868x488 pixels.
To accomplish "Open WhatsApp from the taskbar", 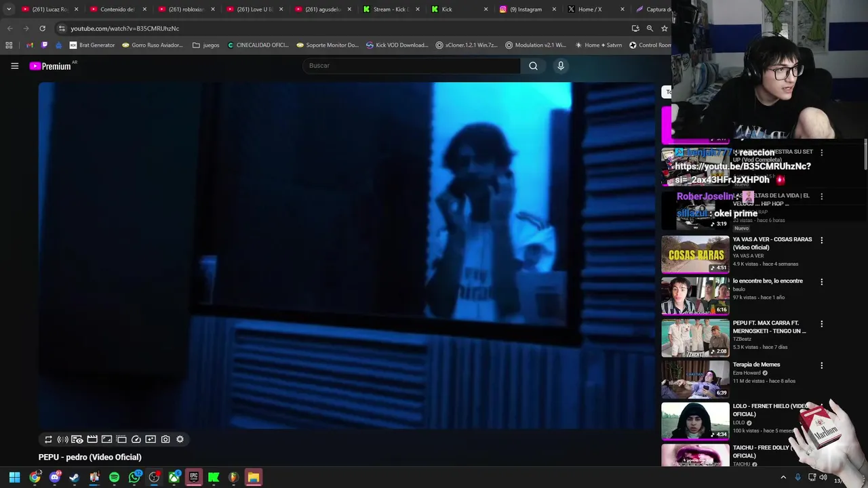I will click(x=134, y=477).
